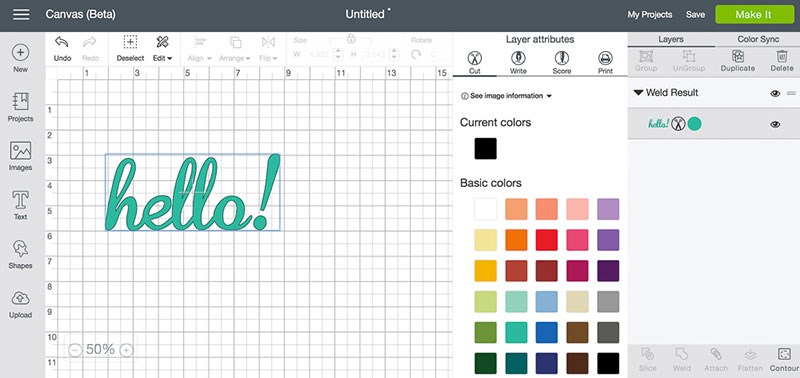Pick the golden yellow swatch
Image resolution: width=800 pixels, height=378 pixels.
tap(485, 271)
